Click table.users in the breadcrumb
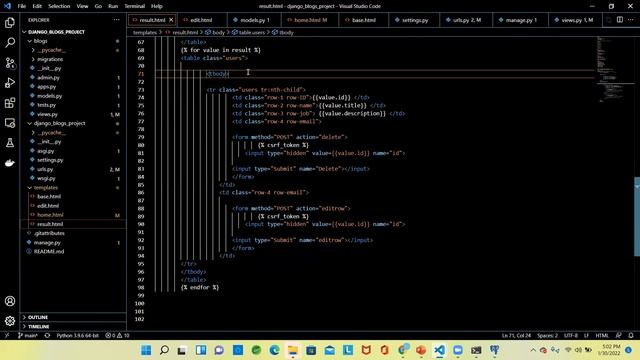The image size is (640, 360). [x=249, y=32]
